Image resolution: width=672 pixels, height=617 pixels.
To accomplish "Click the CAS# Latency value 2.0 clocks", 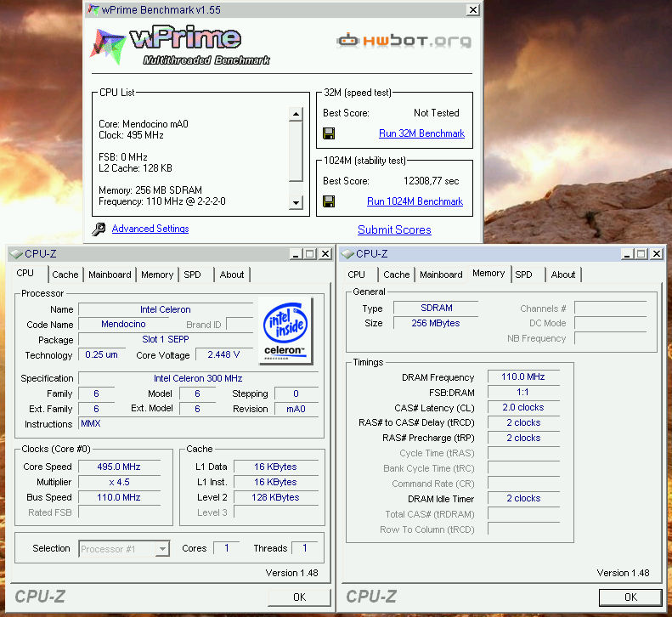I will [523, 407].
